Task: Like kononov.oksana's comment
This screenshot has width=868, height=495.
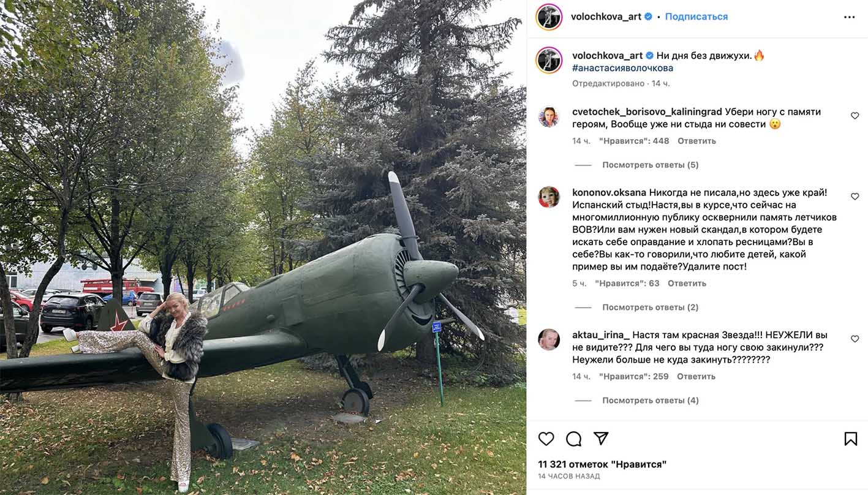Action: (855, 197)
